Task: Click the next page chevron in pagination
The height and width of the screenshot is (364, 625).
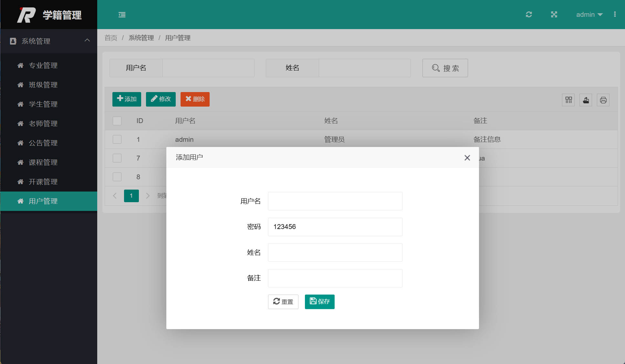Action: coord(148,196)
